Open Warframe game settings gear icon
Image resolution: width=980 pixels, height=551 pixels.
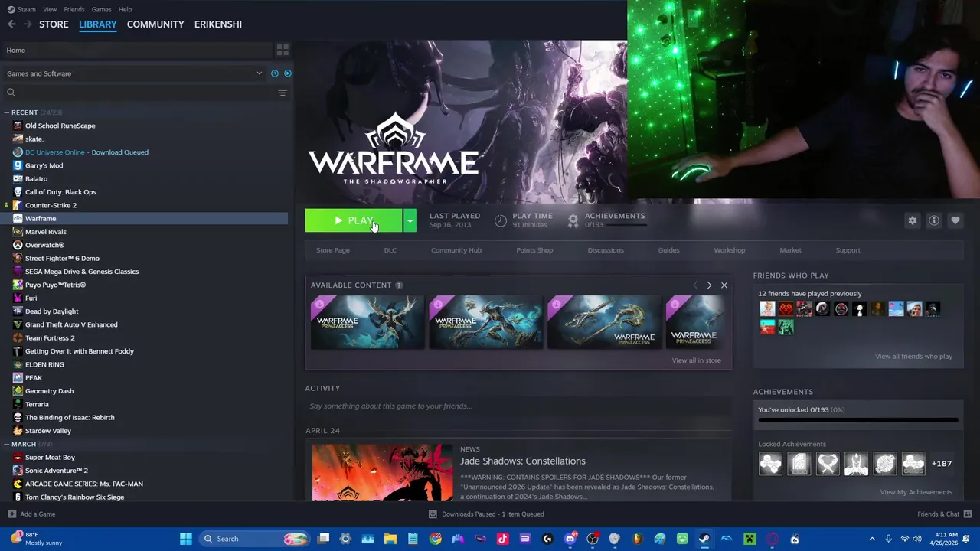913,220
